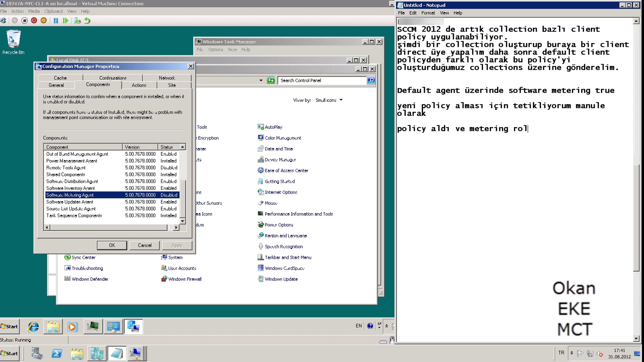
Task: Switch to Task Manager taskbar button in guest
Action: 93,327
